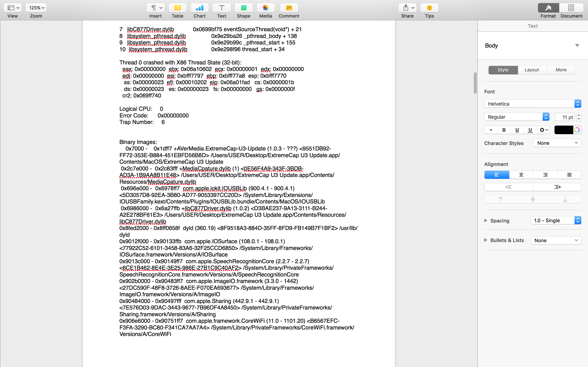
Task: Open the Document inspector panel
Action: (x=571, y=8)
